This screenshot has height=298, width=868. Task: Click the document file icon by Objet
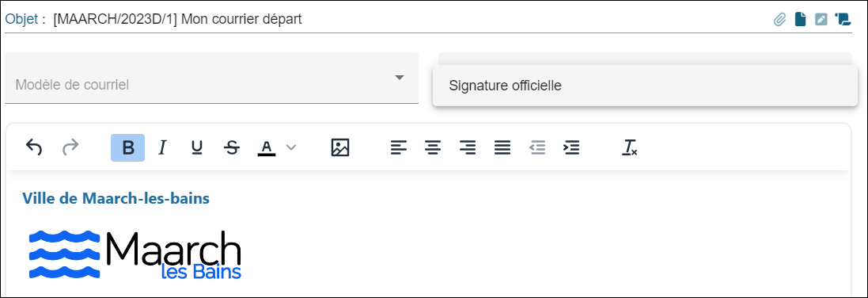point(800,20)
